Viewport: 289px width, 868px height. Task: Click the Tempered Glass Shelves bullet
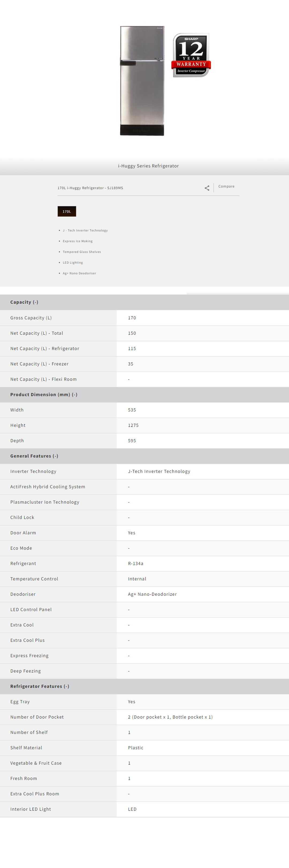click(x=82, y=252)
